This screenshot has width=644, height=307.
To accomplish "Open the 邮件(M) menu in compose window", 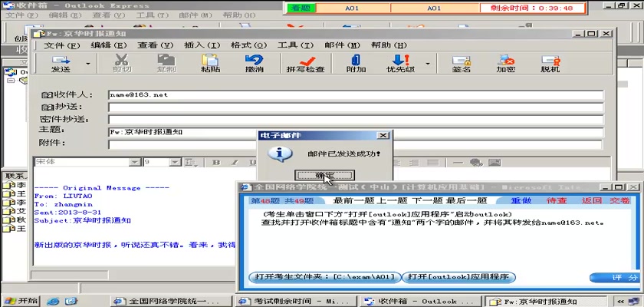I will [x=342, y=45].
